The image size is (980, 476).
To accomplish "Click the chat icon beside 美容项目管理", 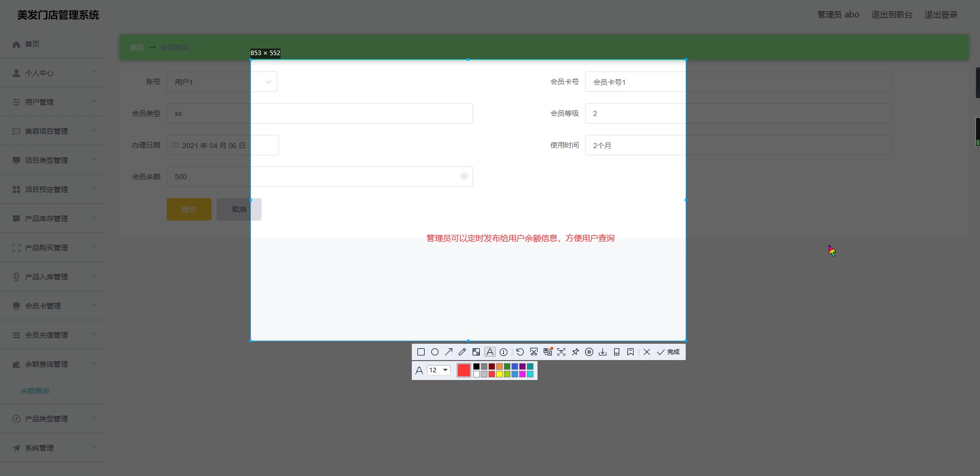I will (x=16, y=131).
